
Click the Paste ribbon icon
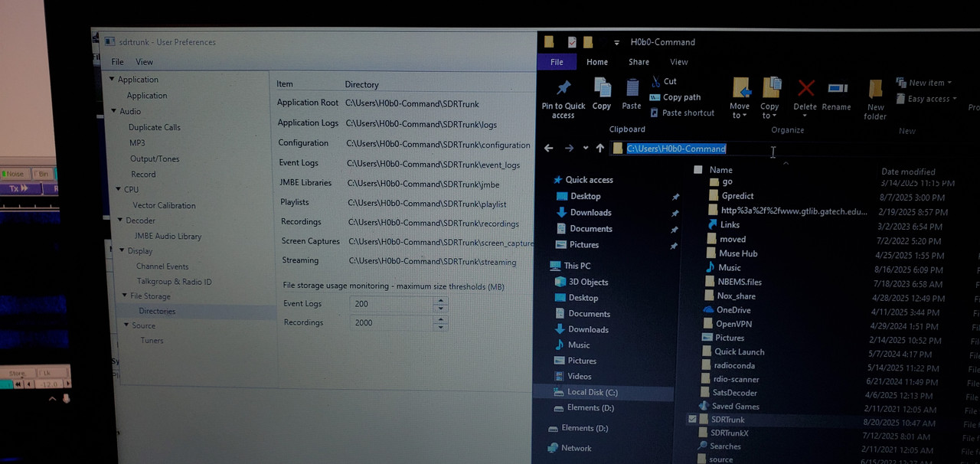(x=632, y=88)
